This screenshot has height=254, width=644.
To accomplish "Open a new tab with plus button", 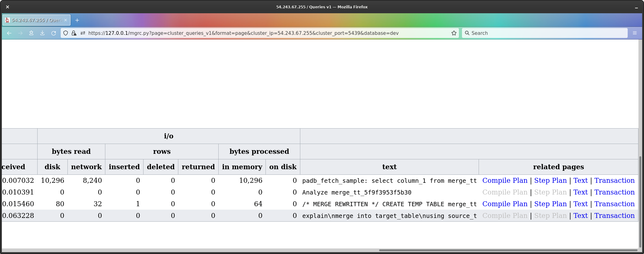I will [x=77, y=20].
